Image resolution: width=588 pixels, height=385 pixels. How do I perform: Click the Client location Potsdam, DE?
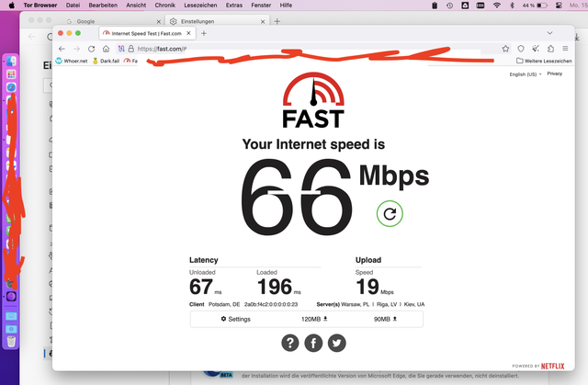click(224, 304)
